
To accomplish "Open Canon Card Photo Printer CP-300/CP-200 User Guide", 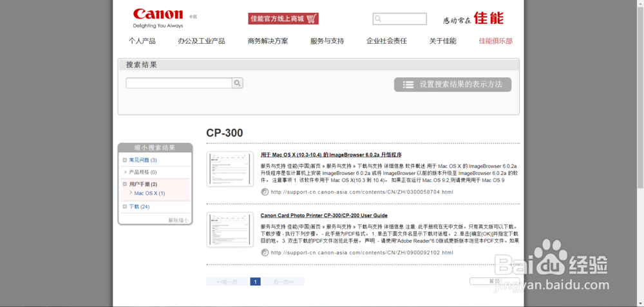I will (324, 216).
